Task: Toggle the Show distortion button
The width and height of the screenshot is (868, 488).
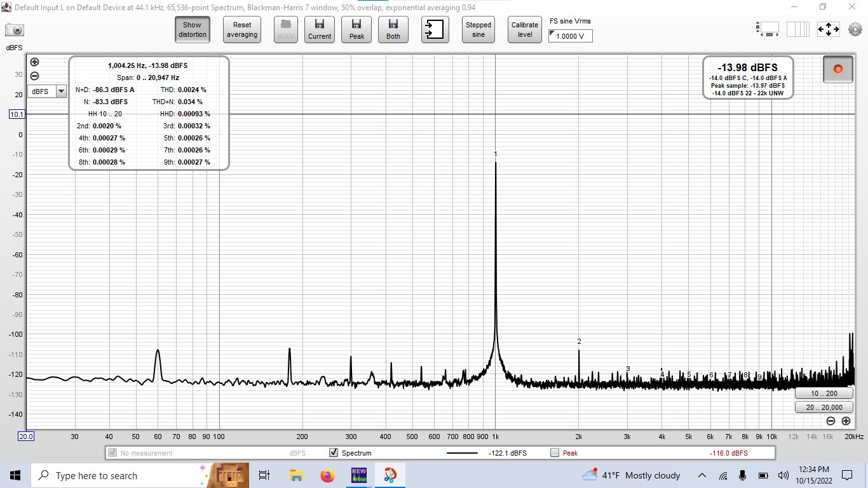Action: click(x=192, y=30)
